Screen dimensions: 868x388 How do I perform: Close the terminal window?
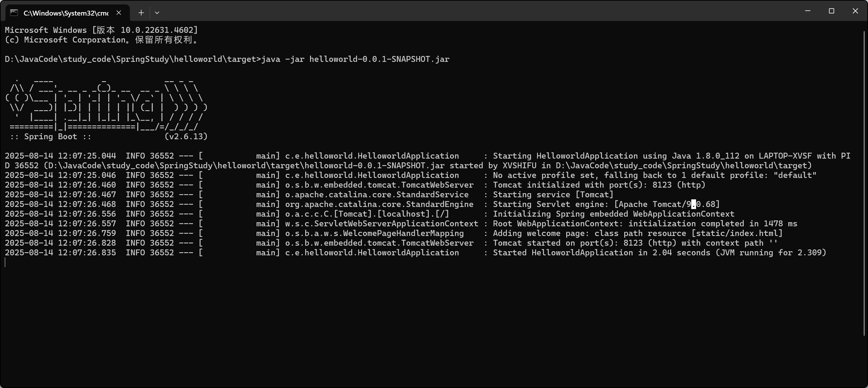pos(855,11)
